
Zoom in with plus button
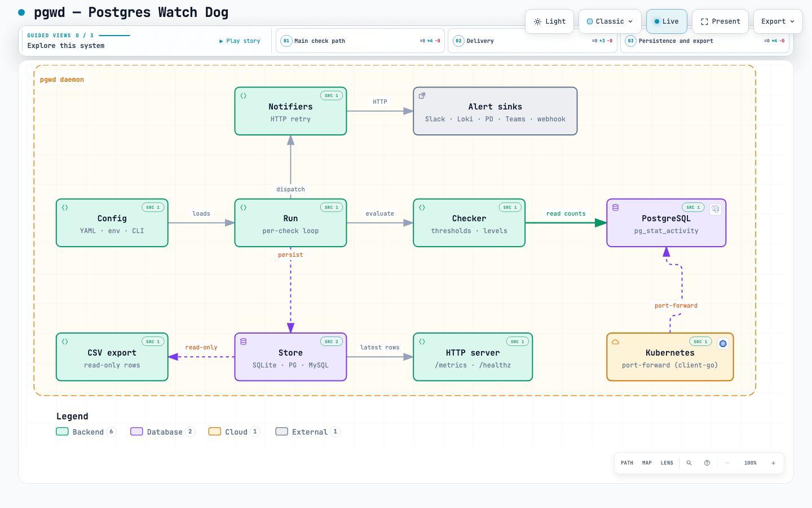773,463
